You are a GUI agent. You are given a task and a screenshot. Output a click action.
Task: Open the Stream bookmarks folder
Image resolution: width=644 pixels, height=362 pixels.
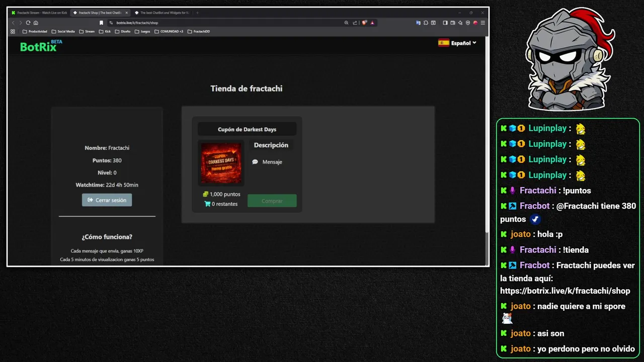[87, 31]
